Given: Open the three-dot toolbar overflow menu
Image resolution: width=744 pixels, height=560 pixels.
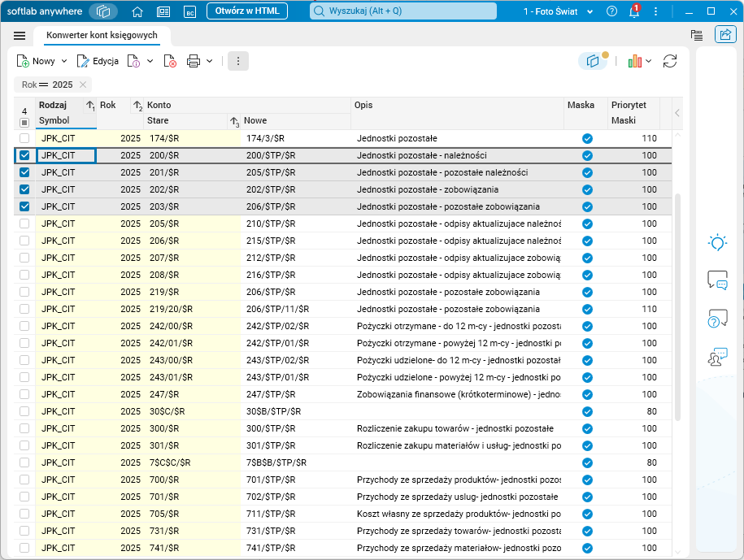Looking at the screenshot, I should click(238, 61).
